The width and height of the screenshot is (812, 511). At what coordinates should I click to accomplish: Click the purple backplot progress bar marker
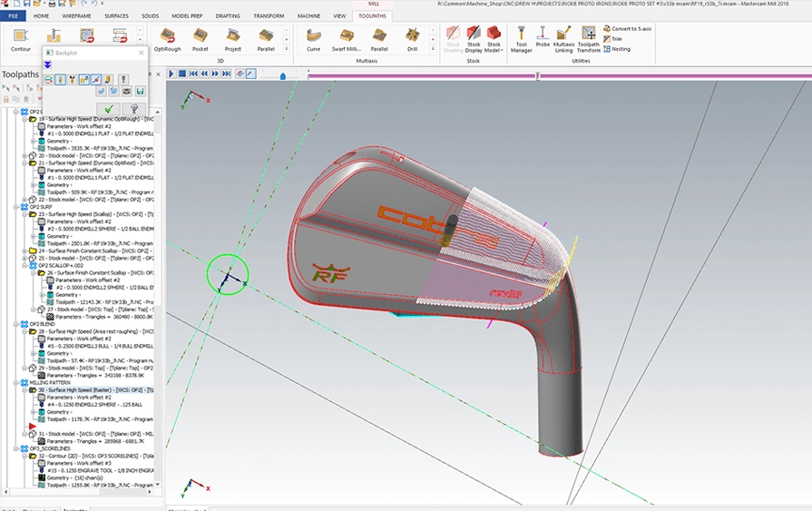tap(537, 76)
